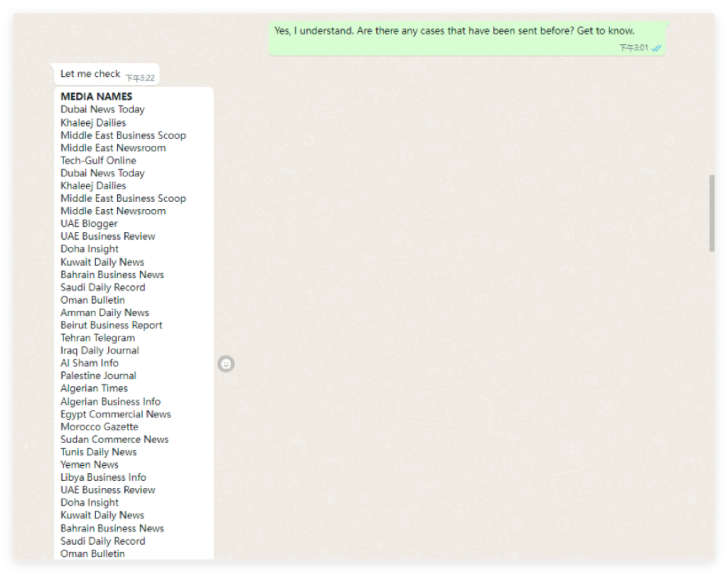Click the 3:01 timestamp on sent message
This screenshot has width=728, height=574.
coord(633,48)
